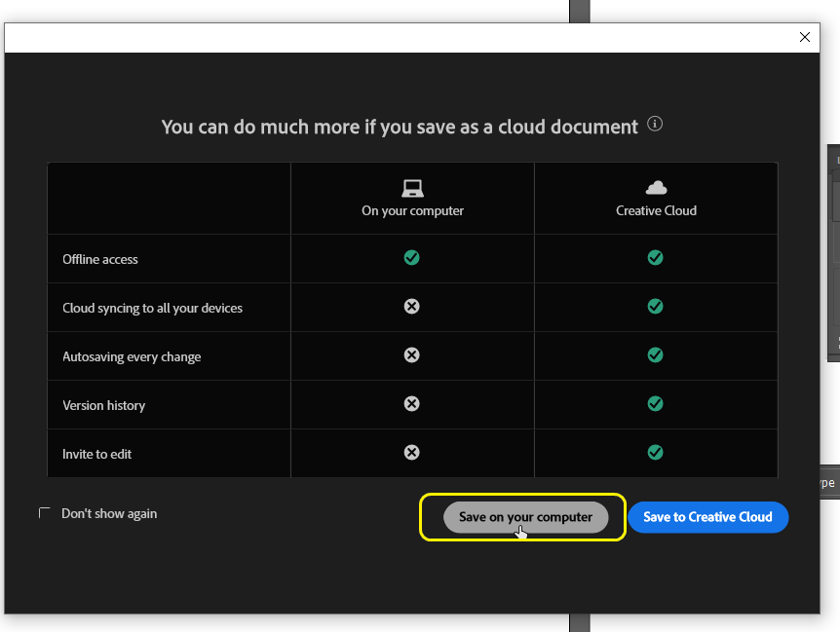Click the Creative Cloud column header text
Viewport: 840px width, 632px height.
coord(656,211)
